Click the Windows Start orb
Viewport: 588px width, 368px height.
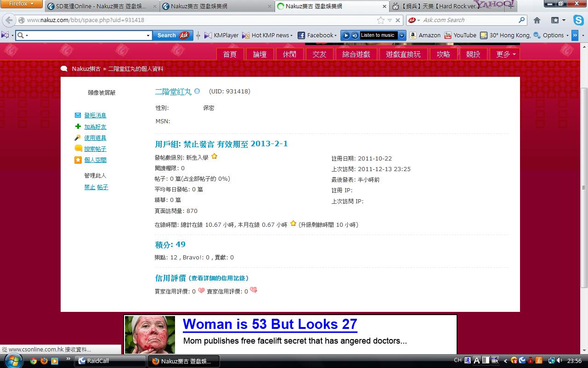click(x=12, y=361)
